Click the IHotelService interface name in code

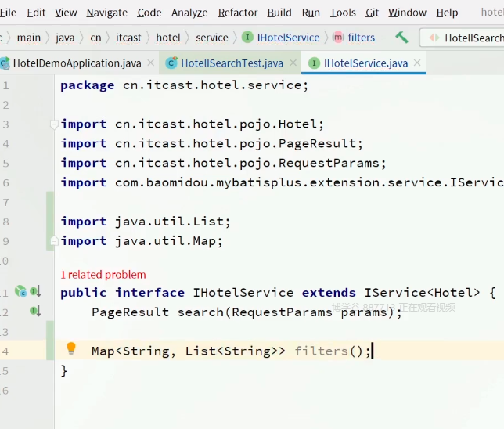[243, 293]
